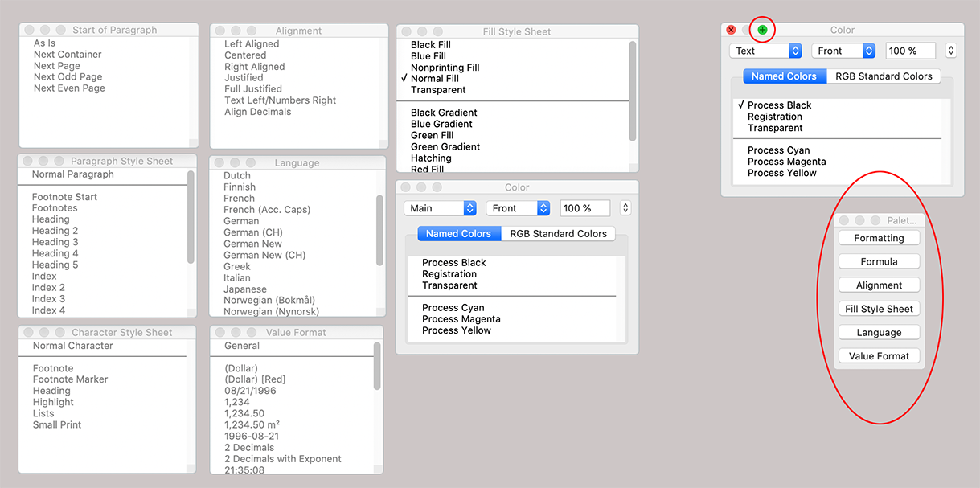Select Process Cyan in Main color list

[453, 308]
